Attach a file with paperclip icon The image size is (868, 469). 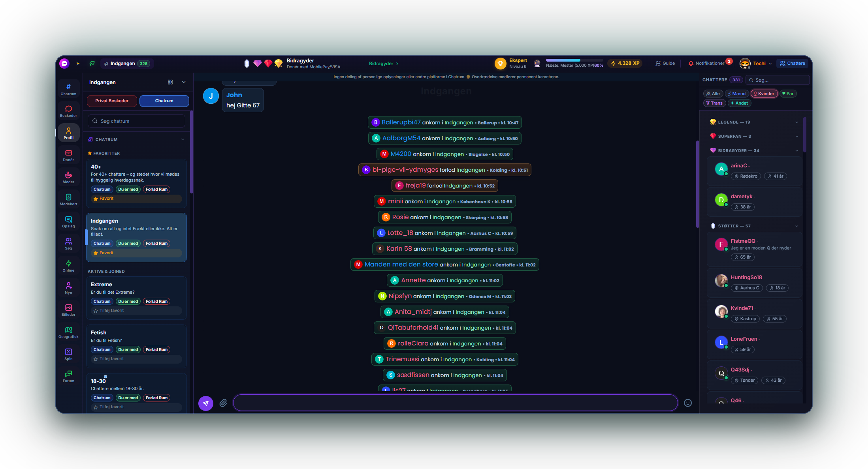[223, 403]
